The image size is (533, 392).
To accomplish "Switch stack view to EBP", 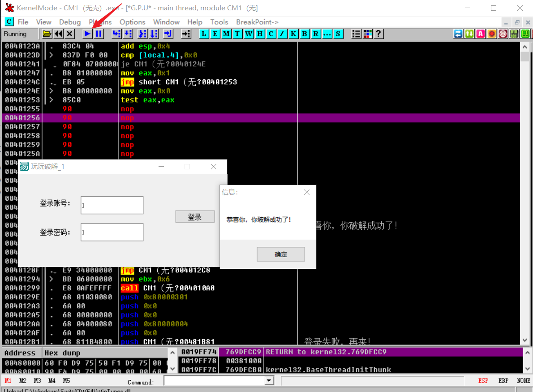I will coord(503,381).
